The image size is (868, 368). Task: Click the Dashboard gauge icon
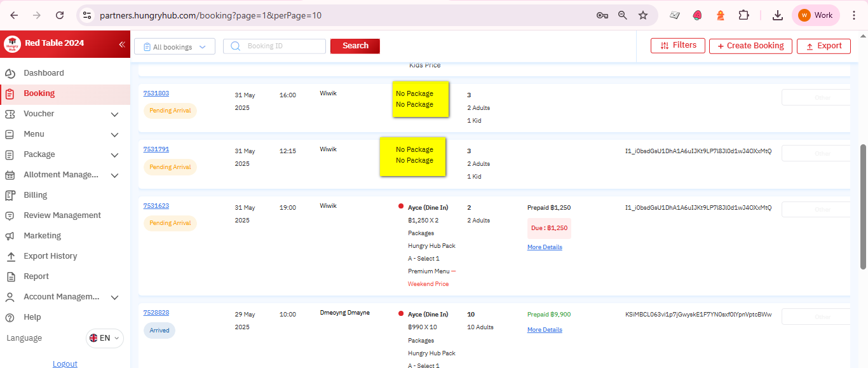10,73
